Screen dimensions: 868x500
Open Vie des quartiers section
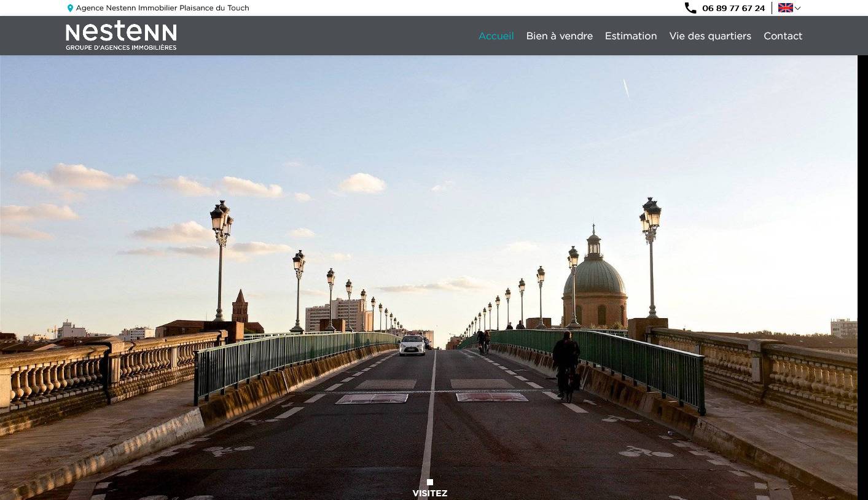(710, 36)
